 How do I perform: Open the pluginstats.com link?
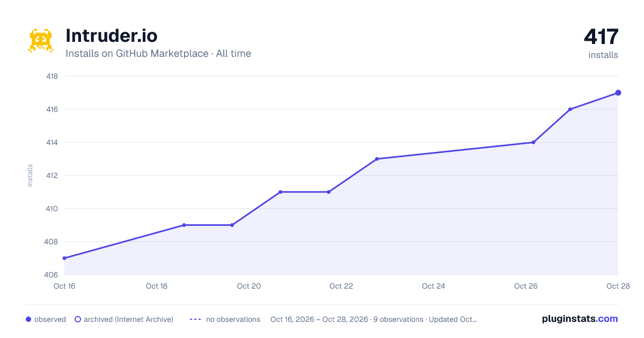580,319
